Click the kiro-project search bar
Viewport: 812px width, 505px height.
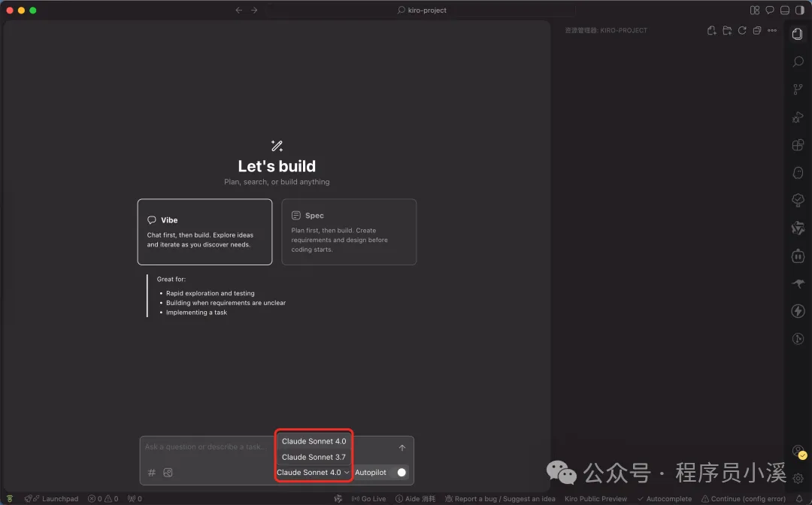coord(422,11)
